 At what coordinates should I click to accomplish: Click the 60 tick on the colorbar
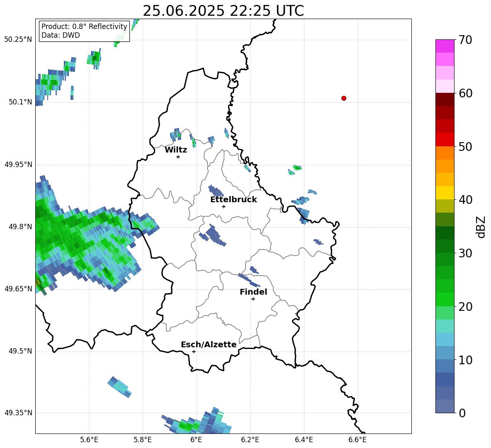coord(465,93)
